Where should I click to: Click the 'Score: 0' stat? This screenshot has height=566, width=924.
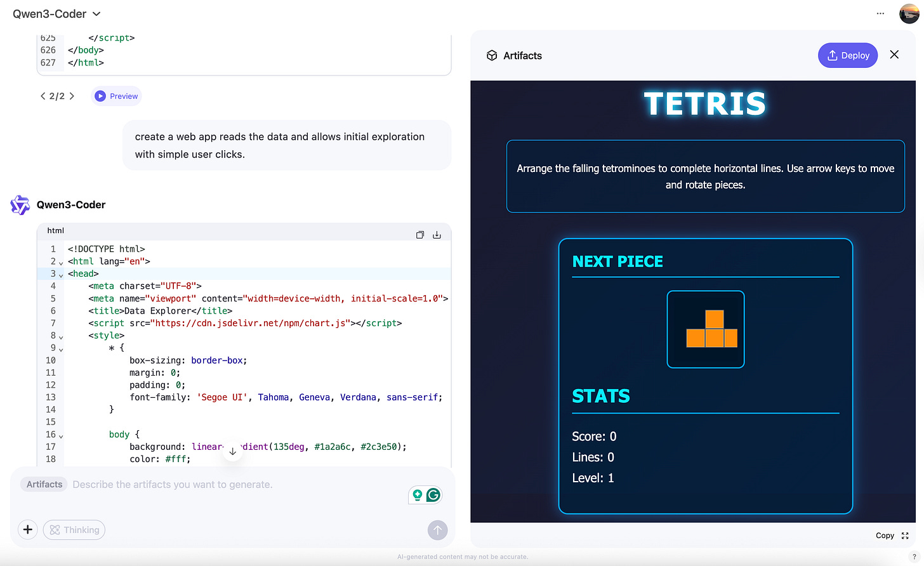[594, 437]
